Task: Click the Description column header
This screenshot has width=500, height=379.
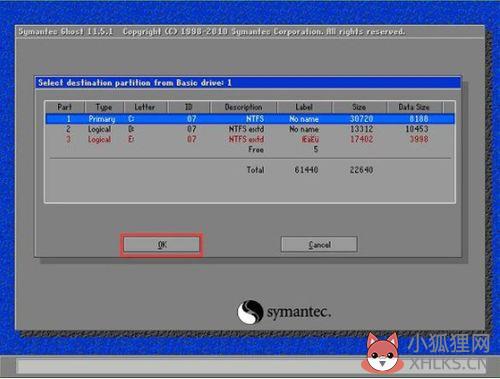Action: 243,107
